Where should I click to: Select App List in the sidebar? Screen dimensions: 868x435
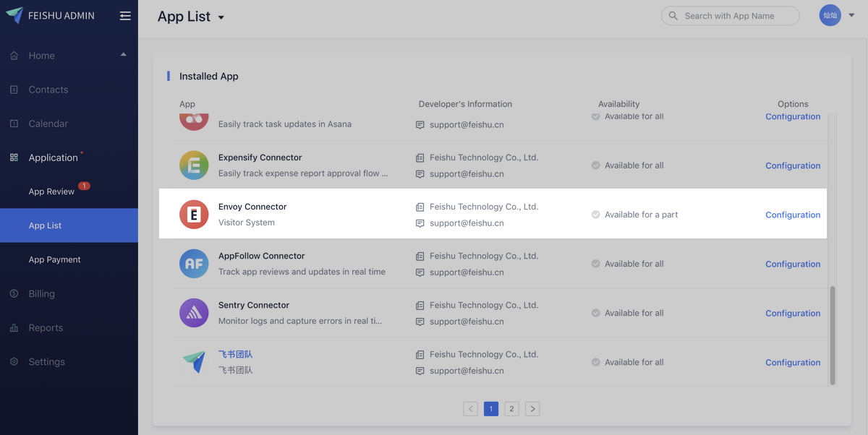point(69,225)
